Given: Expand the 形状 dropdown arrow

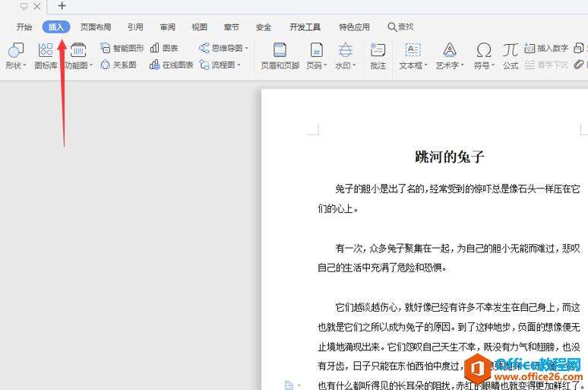Looking at the screenshot, I should point(24,65).
